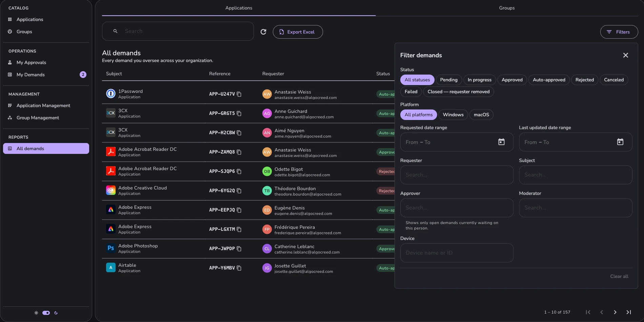Select the All platforms chip
Viewport: 644px width, 322px height.
click(419, 115)
